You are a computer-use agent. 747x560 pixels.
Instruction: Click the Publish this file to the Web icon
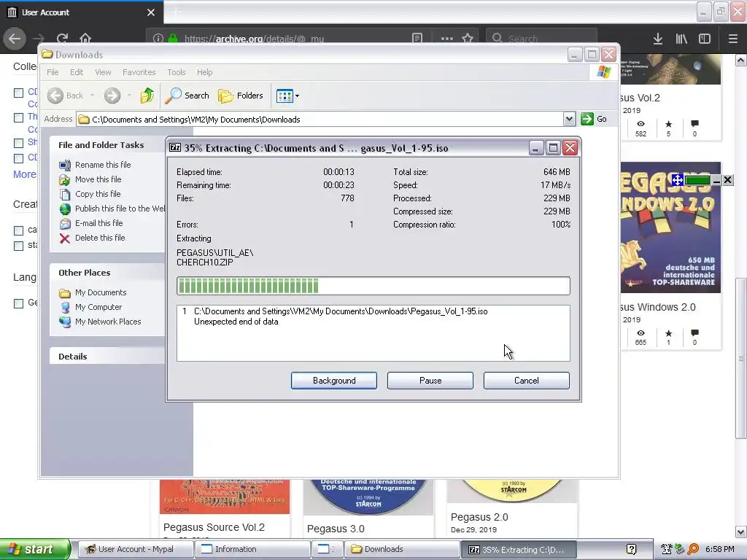point(65,209)
